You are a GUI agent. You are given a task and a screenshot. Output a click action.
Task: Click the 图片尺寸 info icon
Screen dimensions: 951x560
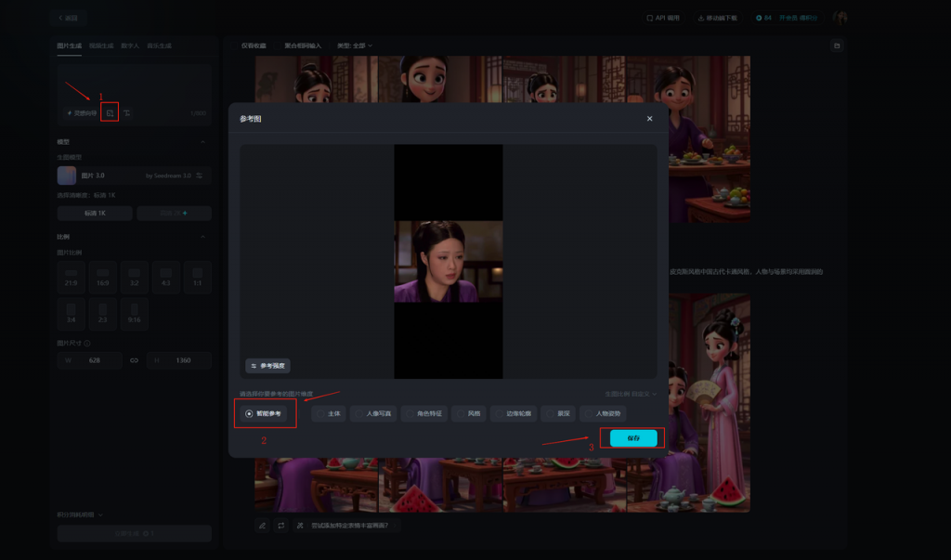click(87, 344)
